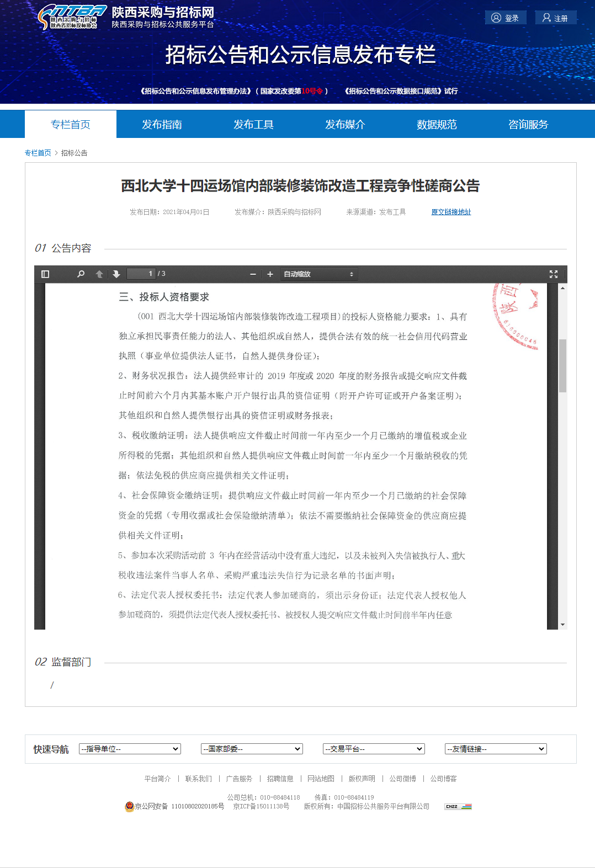Zoom out the PDF document
The height and width of the screenshot is (868, 595).
[253, 274]
